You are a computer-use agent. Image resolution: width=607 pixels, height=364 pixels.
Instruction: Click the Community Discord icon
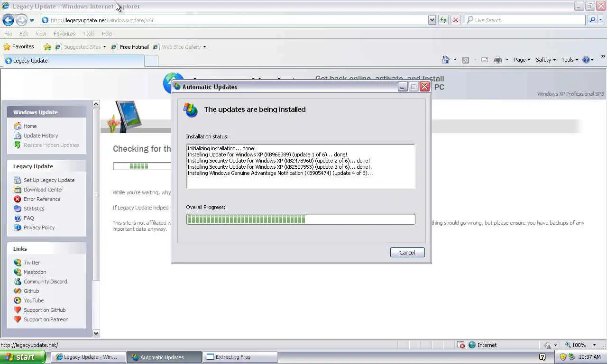coord(18,282)
